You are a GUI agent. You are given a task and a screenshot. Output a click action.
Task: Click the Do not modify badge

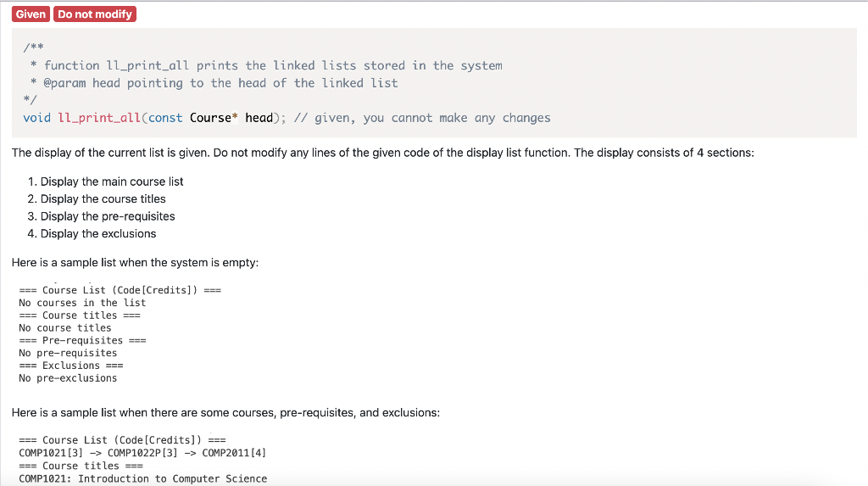95,14
